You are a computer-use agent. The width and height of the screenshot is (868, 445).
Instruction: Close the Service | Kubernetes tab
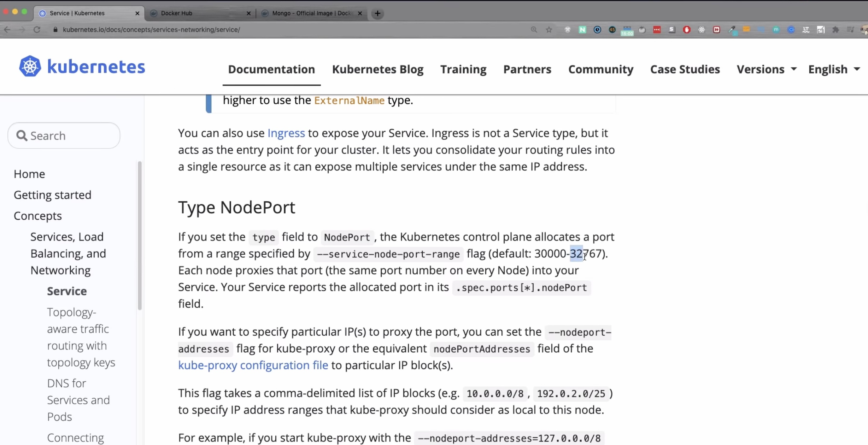click(137, 13)
